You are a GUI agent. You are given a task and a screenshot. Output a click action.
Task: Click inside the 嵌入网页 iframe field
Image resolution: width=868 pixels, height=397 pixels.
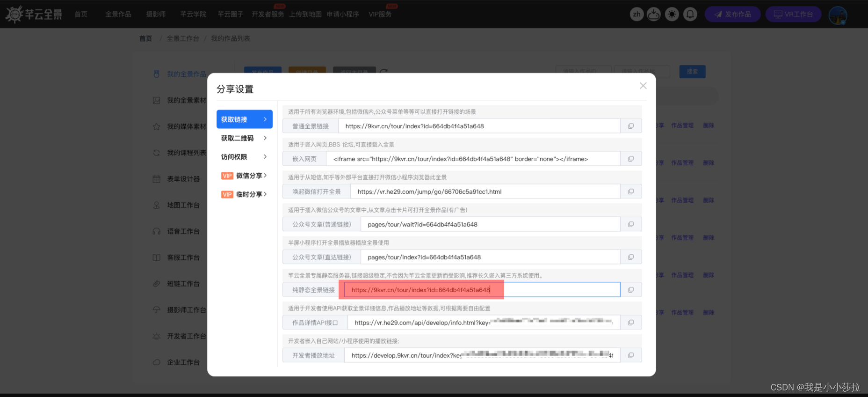click(x=473, y=159)
